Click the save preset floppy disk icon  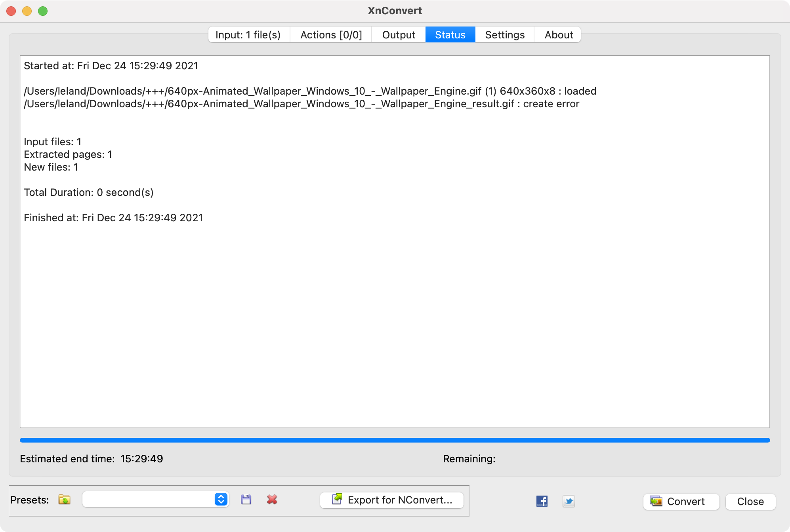246,500
